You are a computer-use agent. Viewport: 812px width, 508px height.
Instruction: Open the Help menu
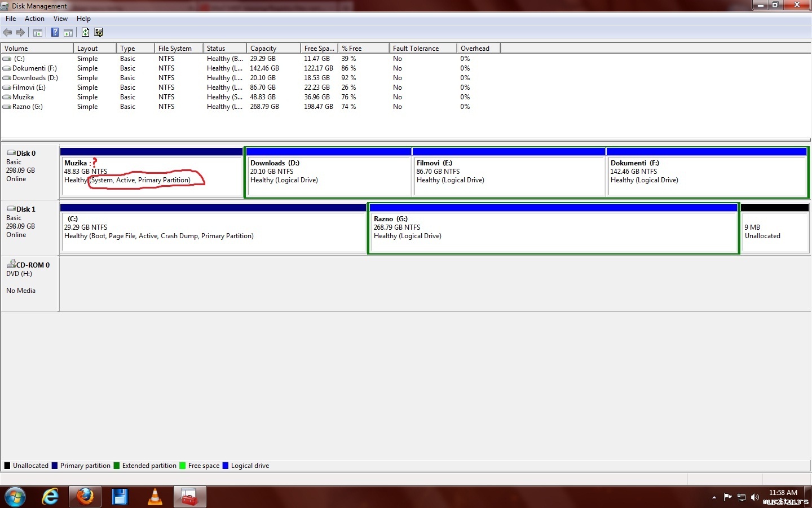83,19
